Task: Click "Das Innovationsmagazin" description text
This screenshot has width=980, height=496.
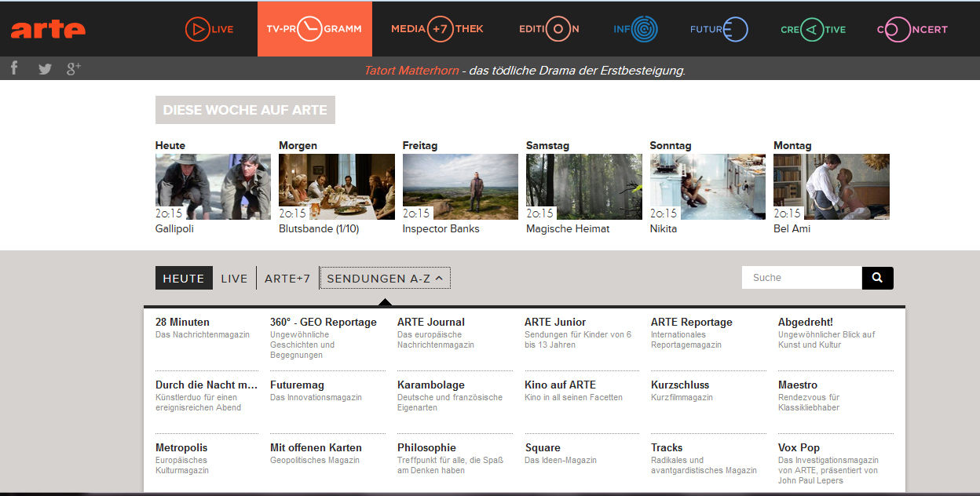Action: pos(316,397)
